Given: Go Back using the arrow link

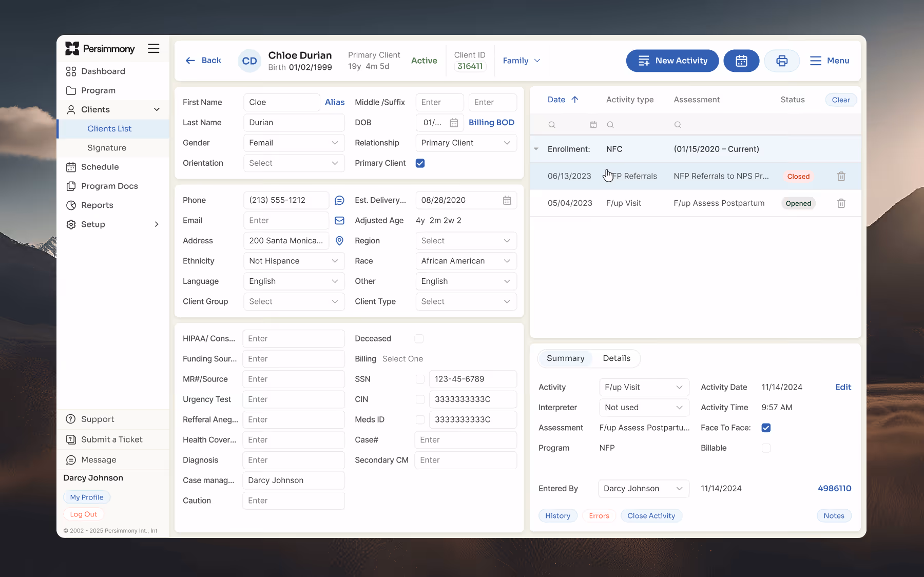Looking at the screenshot, I should [x=203, y=61].
